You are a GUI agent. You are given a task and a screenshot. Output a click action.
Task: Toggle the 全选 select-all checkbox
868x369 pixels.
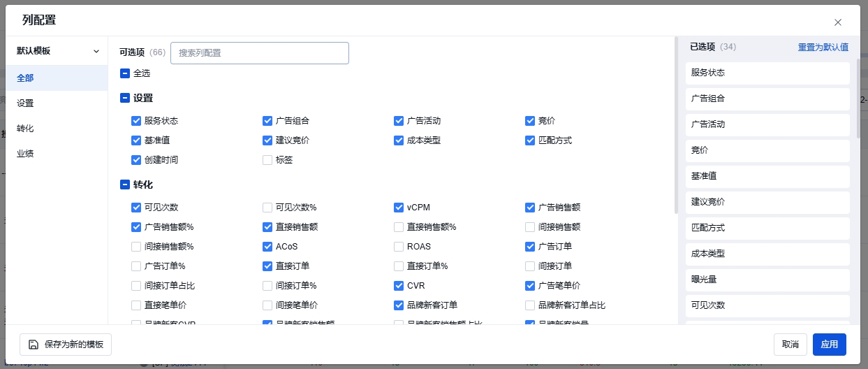125,73
